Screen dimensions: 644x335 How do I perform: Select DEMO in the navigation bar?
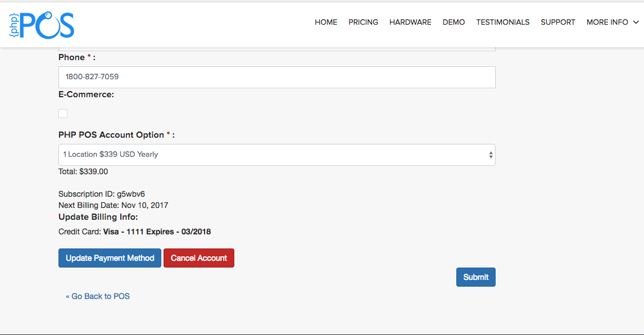(x=453, y=22)
